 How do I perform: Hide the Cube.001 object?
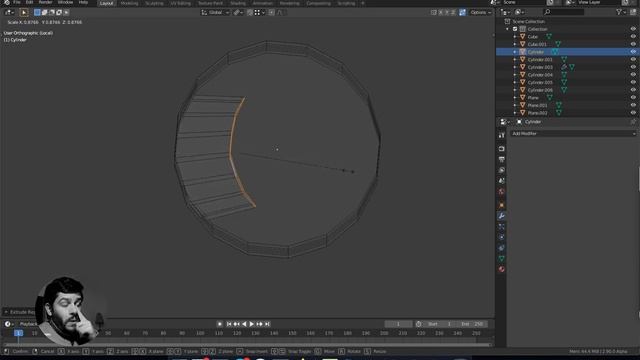click(633, 44)
